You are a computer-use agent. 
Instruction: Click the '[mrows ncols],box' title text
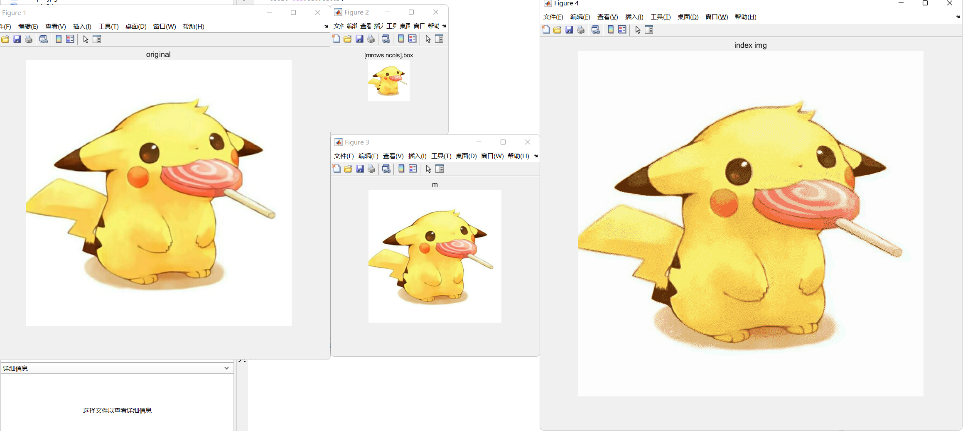389,55
